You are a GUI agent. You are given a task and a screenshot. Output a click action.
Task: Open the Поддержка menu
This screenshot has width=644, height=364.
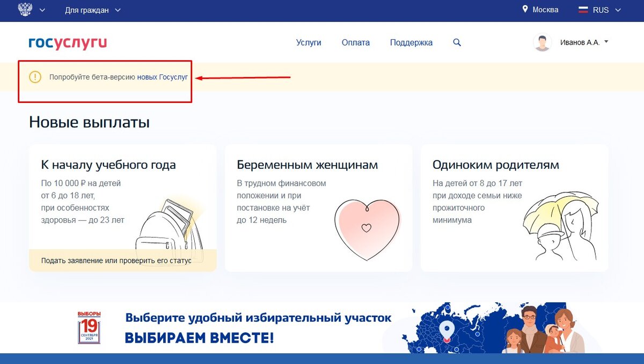411,42
